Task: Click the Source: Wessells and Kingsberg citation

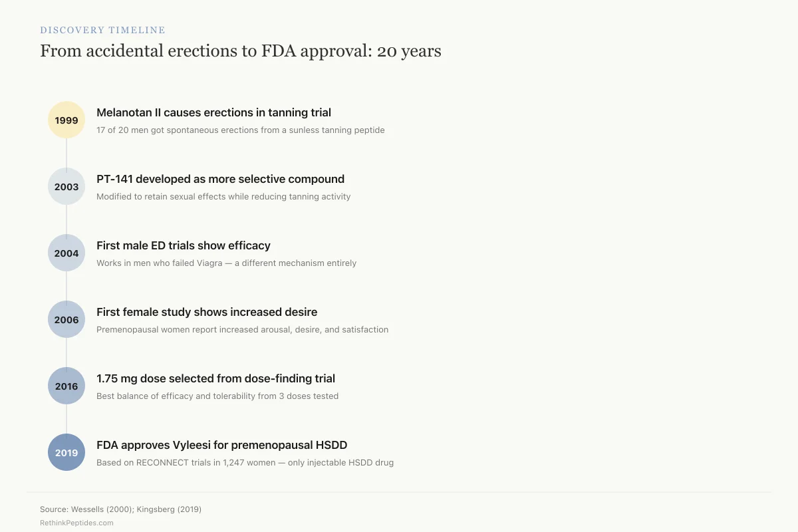Action: pyautogui.click(x=120, y=509)
